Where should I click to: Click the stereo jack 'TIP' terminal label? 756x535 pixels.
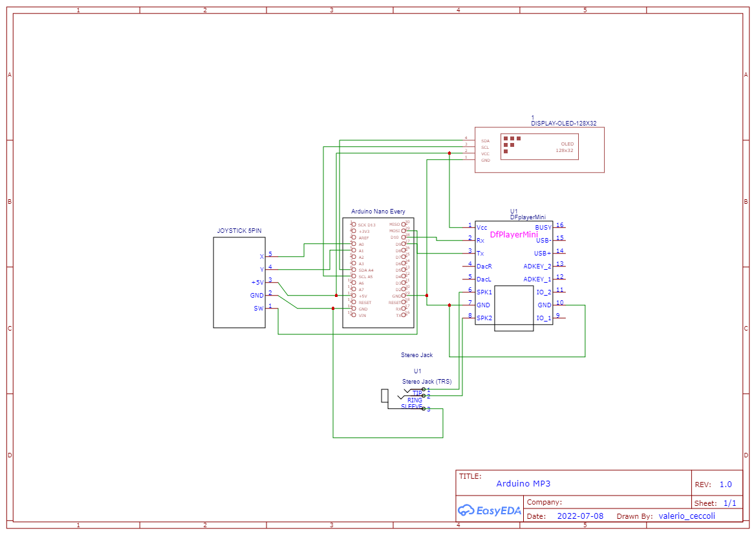418,393
